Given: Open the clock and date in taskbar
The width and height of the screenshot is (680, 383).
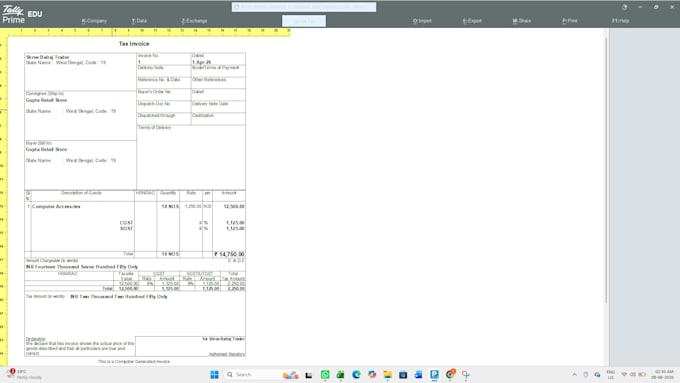Looking at the screenshot, I should pyautogui.click(x=664, y=375).
